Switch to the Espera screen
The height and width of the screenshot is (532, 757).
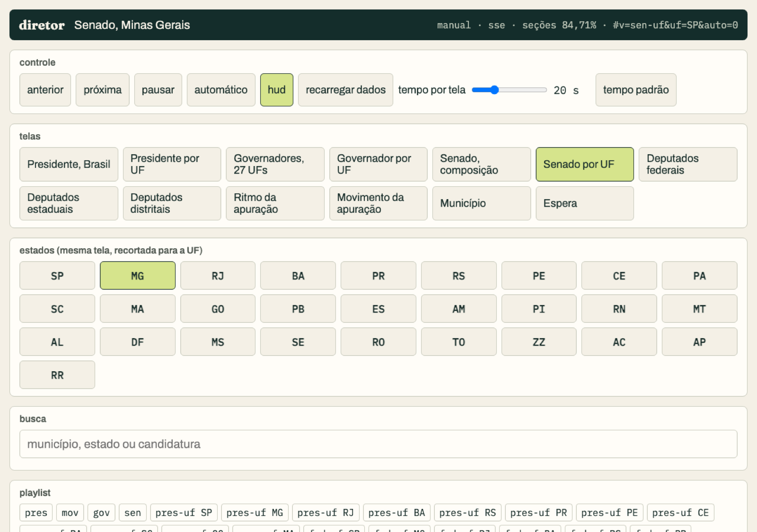(x=585, y=203)
